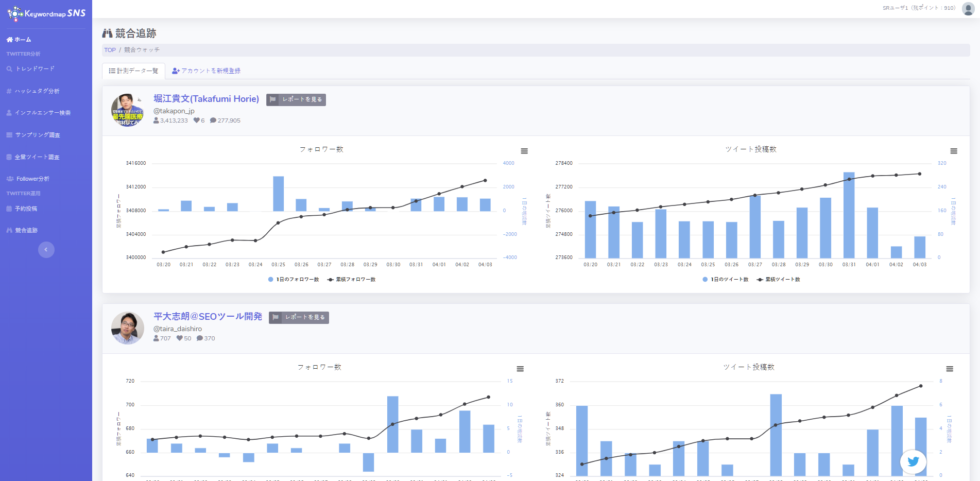Open hamburger menu of Horie tweet chart
This screenshot has width=980, height=481.
pyautogui.click(x=954, y=151)
